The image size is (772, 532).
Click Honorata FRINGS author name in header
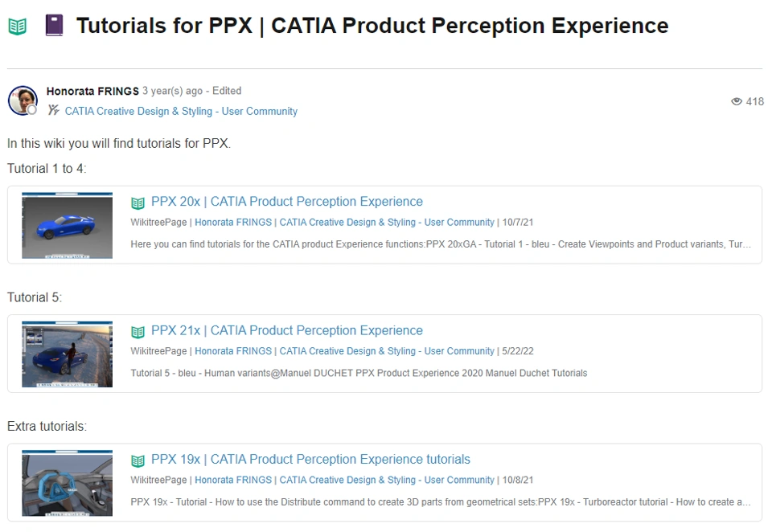pos(92,91)
